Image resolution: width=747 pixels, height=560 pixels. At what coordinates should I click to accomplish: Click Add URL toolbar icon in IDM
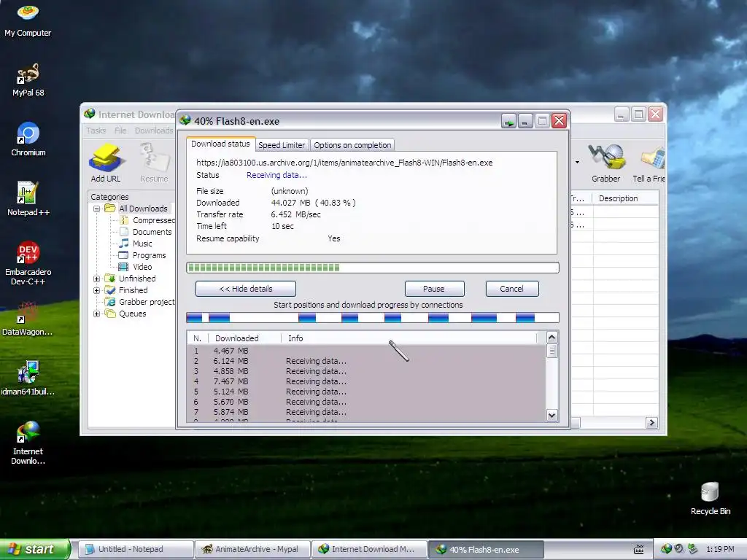click(105, 163)
